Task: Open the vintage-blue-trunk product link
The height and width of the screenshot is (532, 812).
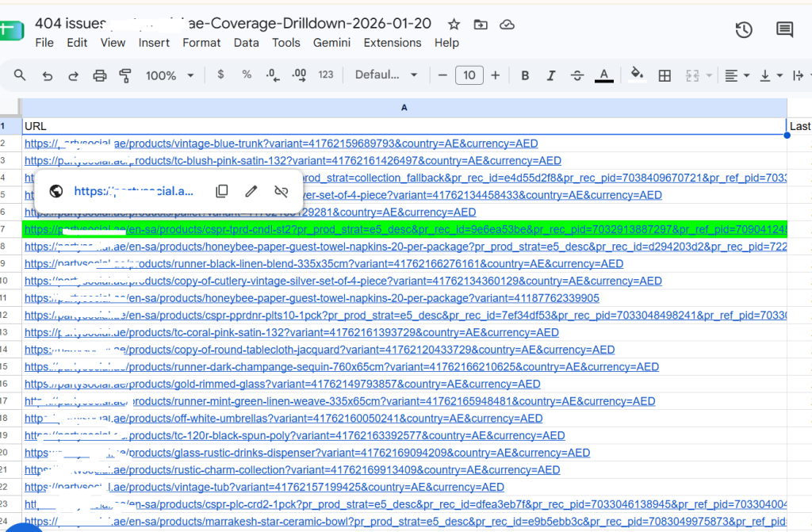Action: point(282,144)
